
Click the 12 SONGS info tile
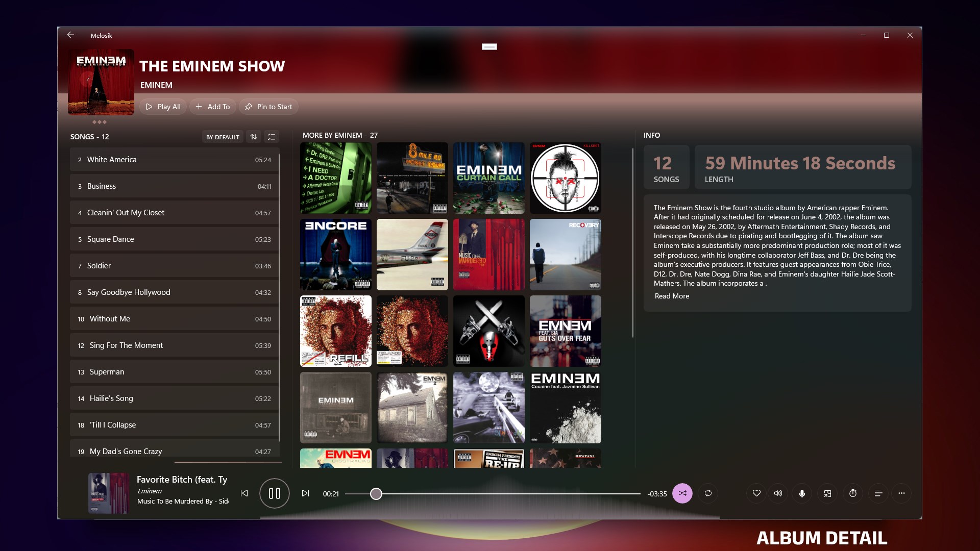click(x=667, y=167)
